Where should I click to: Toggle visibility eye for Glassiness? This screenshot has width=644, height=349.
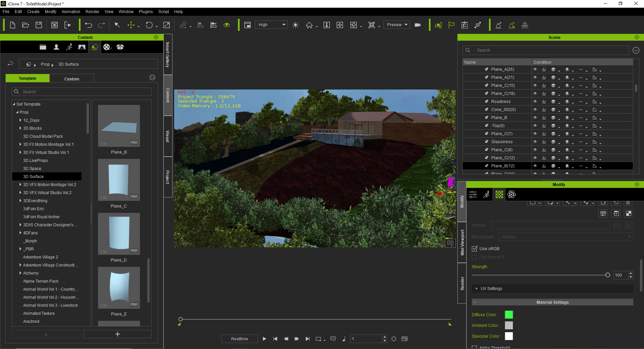[535, 142]
